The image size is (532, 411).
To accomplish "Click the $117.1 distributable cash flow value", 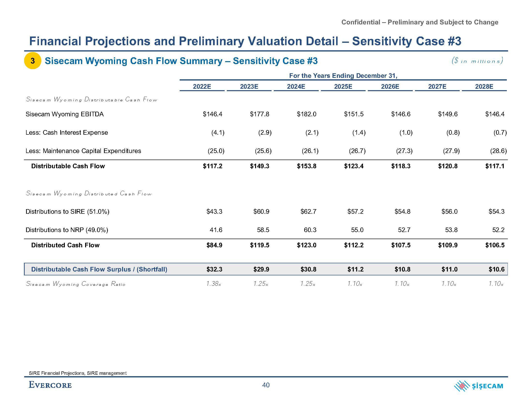I will tap(495, 166).
